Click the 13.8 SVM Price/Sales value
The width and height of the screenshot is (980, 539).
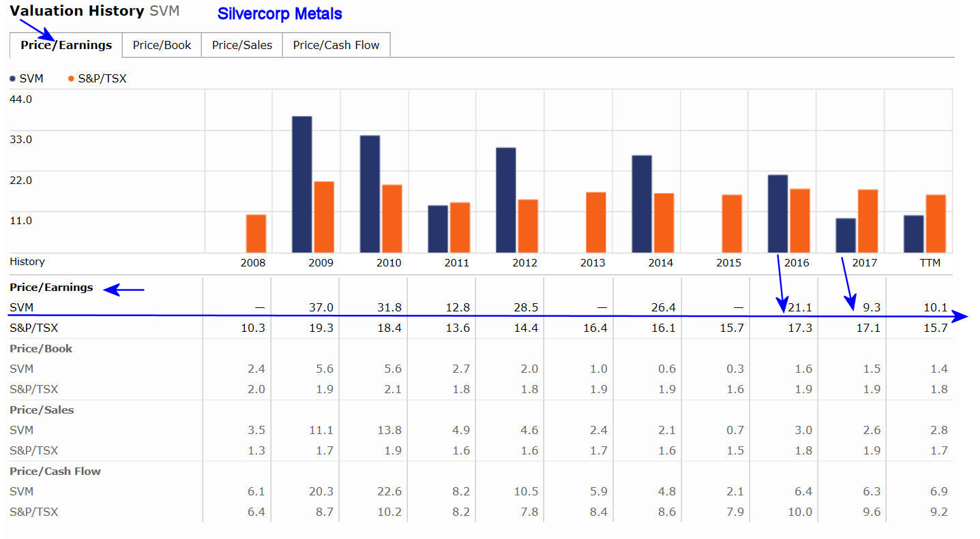(x=390, y=430)
